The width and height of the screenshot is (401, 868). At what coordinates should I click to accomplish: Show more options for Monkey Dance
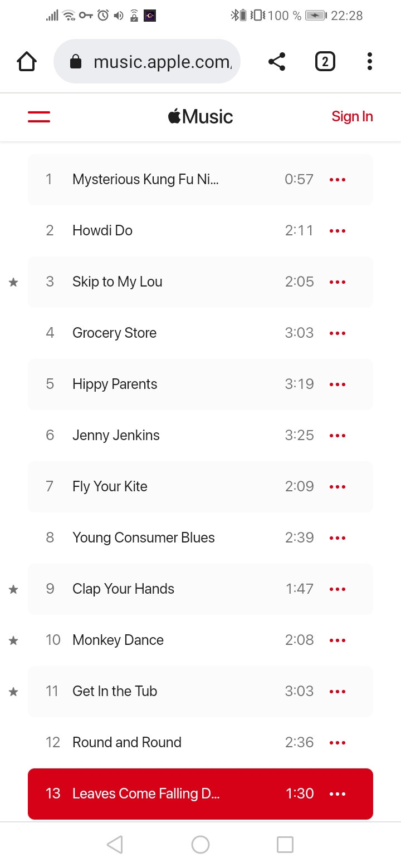coord(338,640)
